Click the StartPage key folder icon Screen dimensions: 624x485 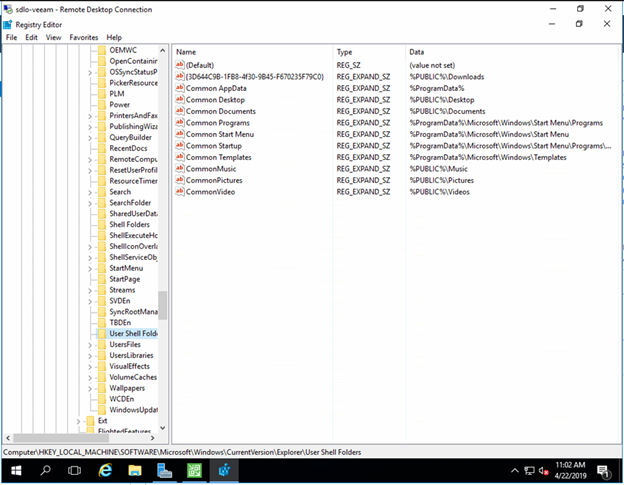[102, 279]
